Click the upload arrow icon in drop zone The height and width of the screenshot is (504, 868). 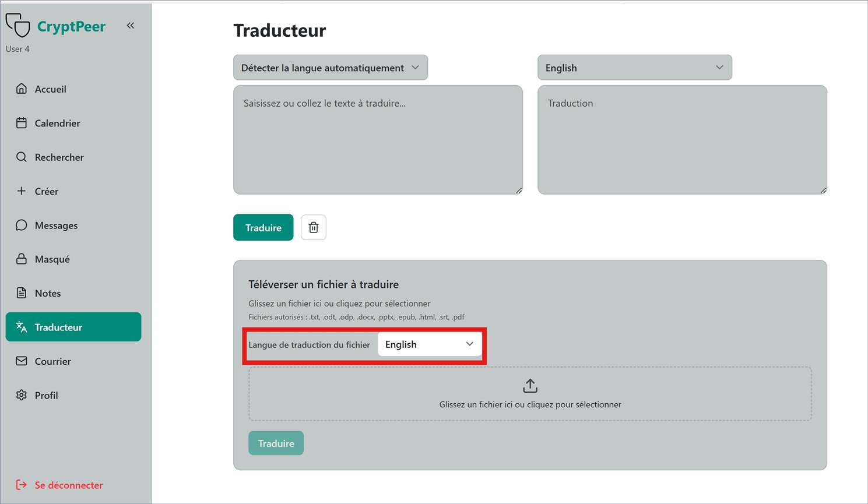point(530,386)
